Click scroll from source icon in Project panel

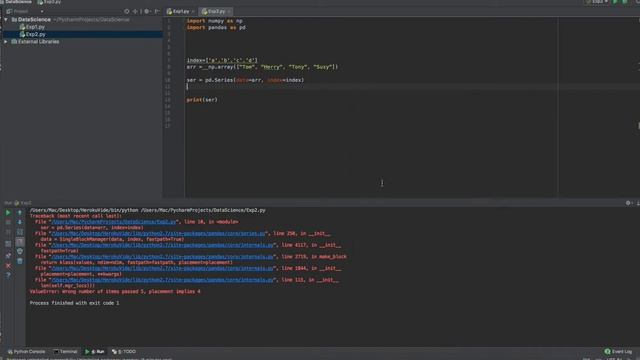click(x=127, y=11)
